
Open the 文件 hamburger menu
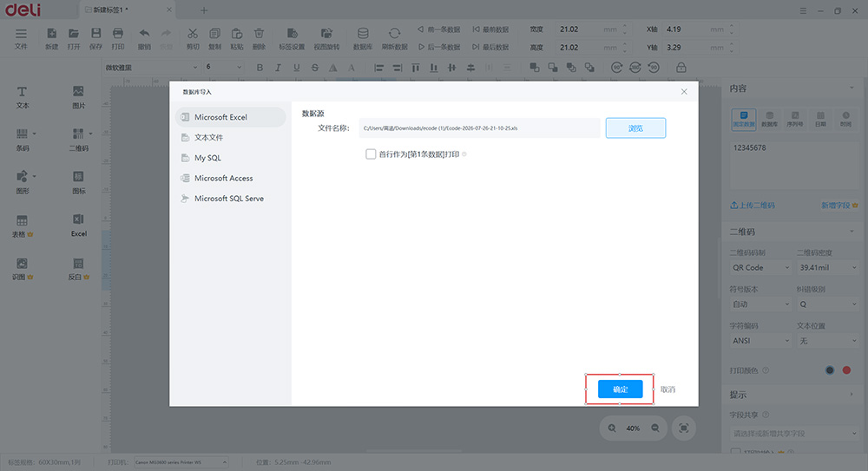21,38
